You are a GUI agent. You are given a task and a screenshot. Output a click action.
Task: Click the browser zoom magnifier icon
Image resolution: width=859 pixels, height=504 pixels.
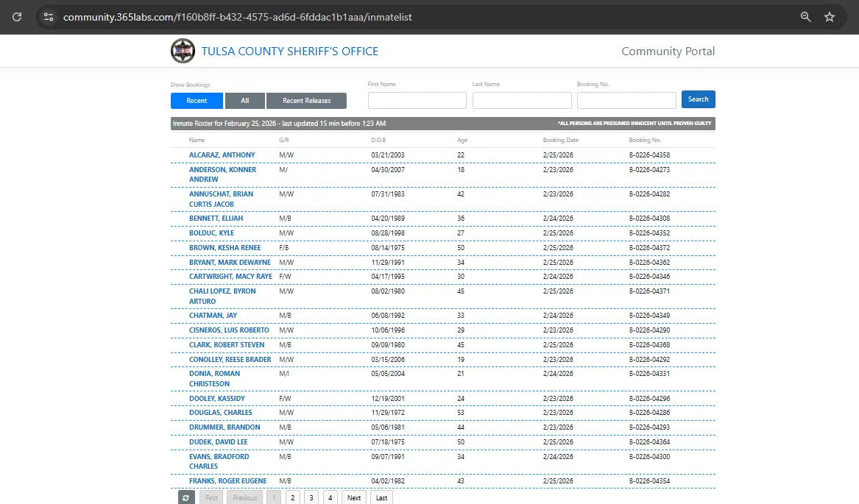(805, 16)
